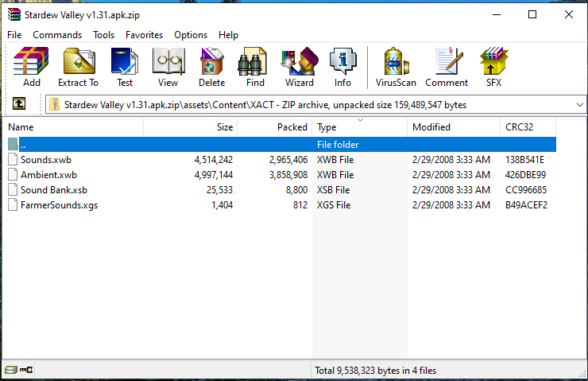Click packed value 8,800
Screen dimensions: 588x381
pos(296,190)
